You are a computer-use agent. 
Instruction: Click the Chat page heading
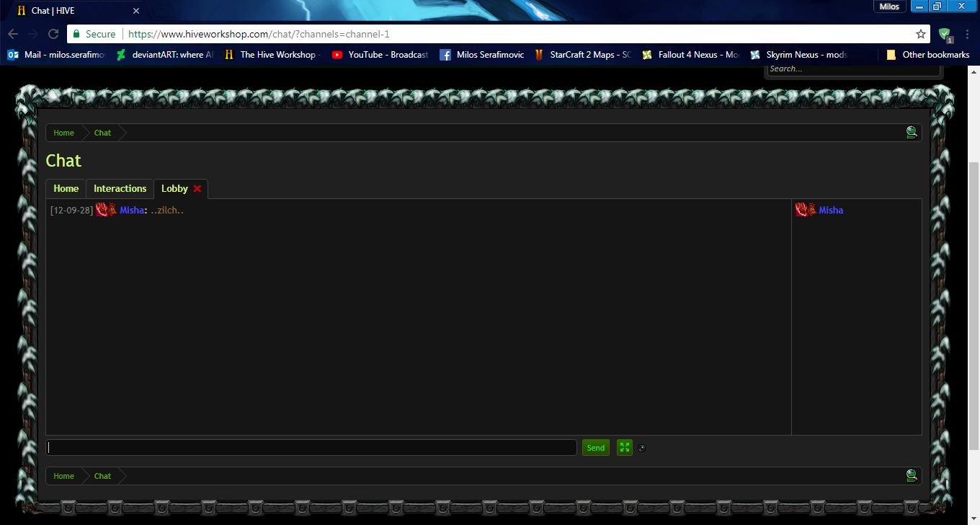click(63, 161)
